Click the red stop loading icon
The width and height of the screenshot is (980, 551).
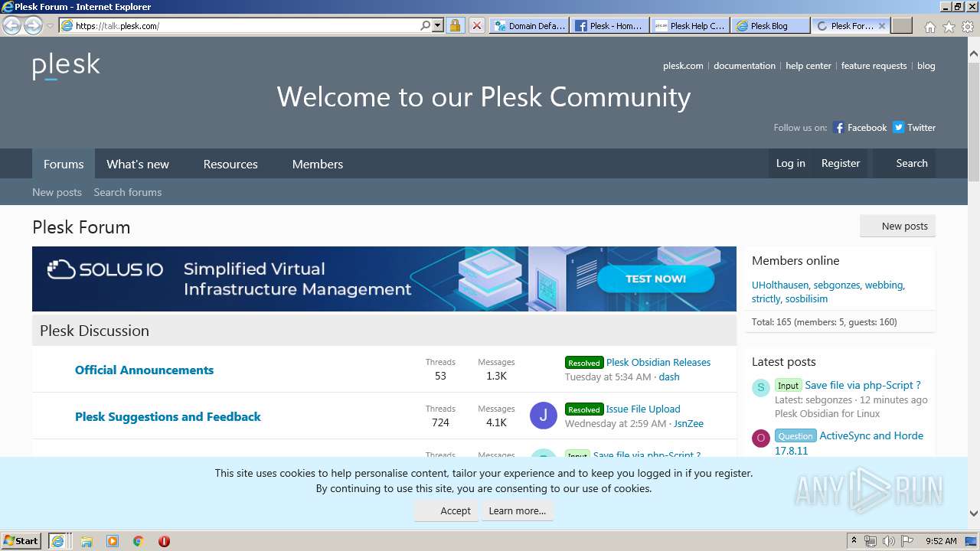[476, 25]
